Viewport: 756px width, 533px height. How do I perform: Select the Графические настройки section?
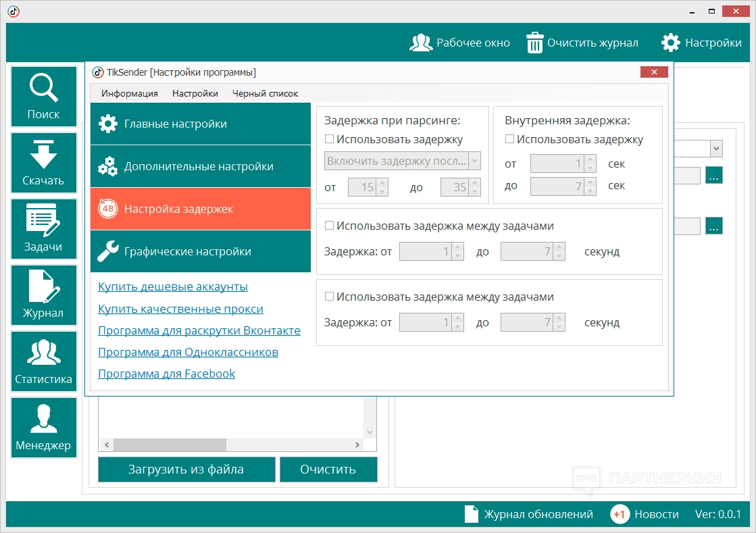pos(201,251)
